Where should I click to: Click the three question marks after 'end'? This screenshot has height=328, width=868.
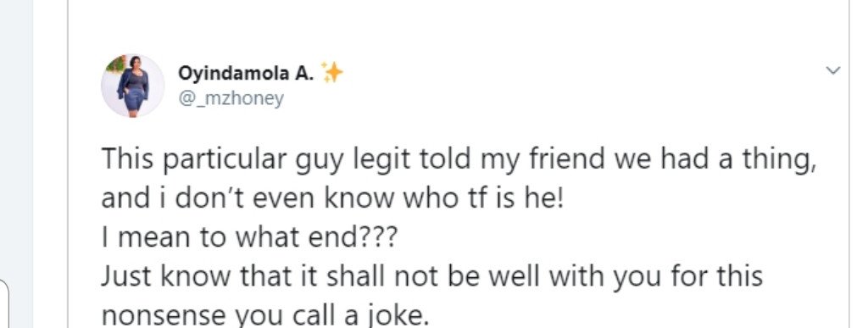[x=379, y=238]
